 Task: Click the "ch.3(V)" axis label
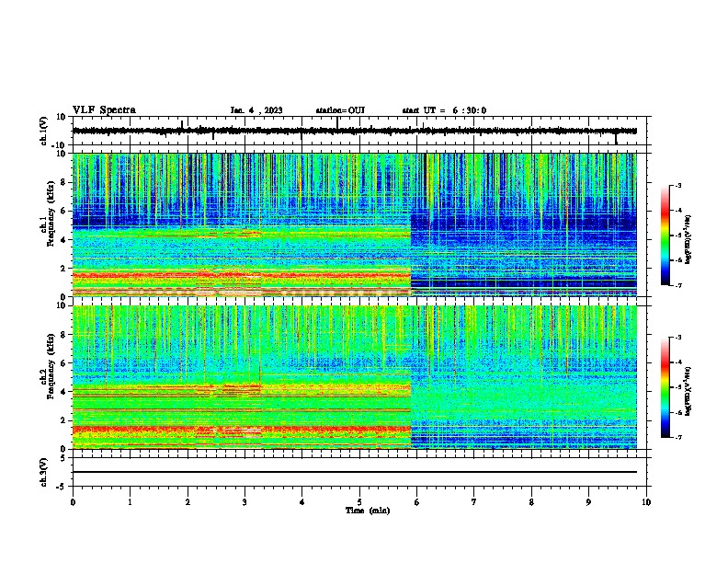pos(44,472)
